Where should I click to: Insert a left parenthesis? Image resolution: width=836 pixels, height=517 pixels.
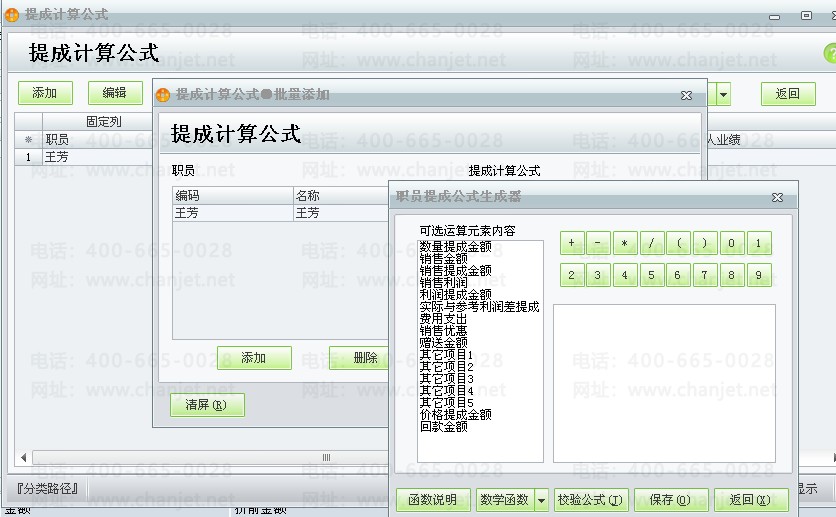[x=678, y=244]
